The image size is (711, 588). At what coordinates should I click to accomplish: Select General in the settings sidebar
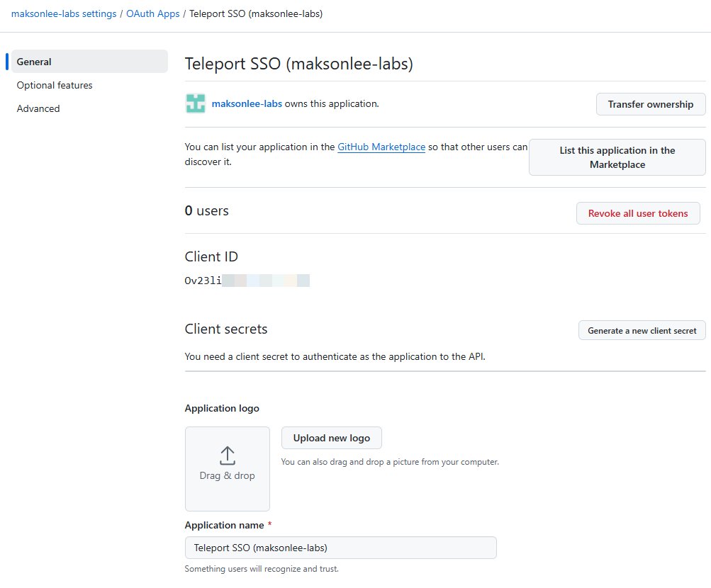pyautogui.click(x=34, y=62)
